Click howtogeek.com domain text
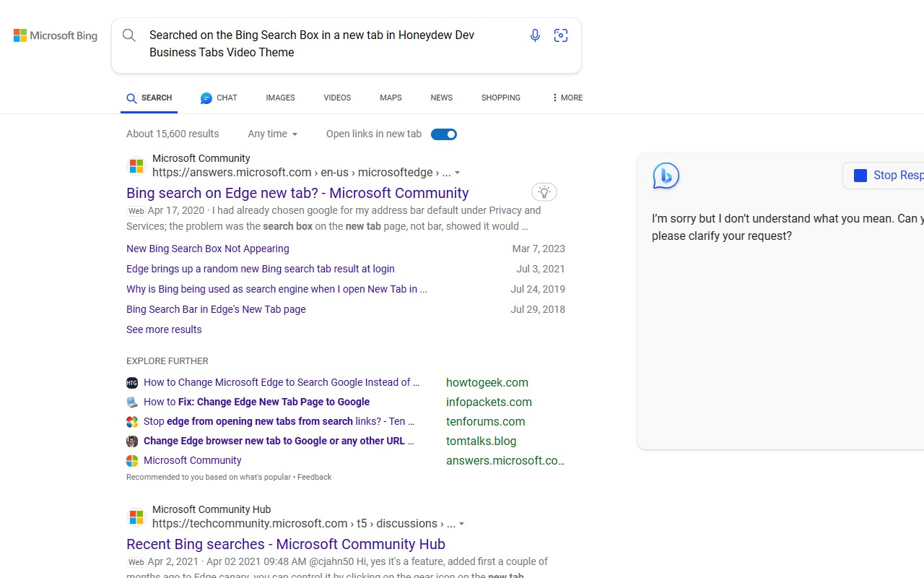Image resolution: width=924 pixels, height=578 pixels. 487,382
